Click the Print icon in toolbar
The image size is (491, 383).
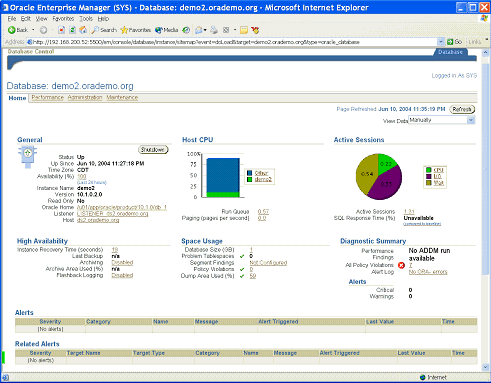click(214, 30)
